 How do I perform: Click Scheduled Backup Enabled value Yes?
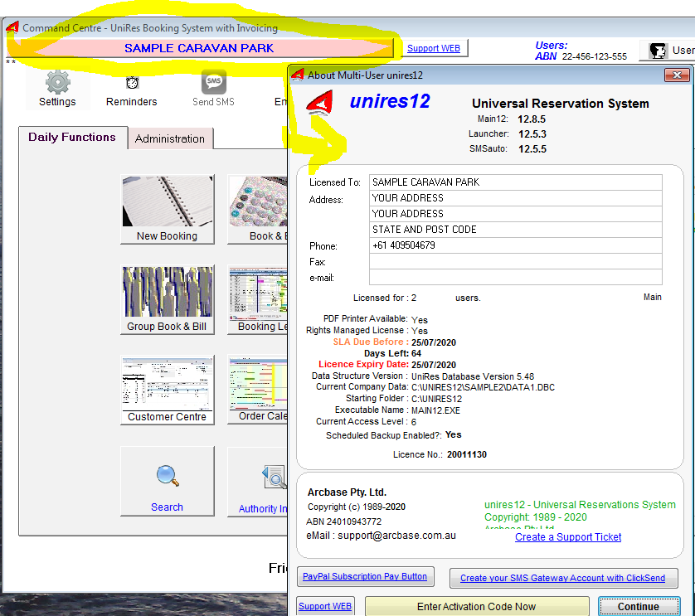(453, 434)
